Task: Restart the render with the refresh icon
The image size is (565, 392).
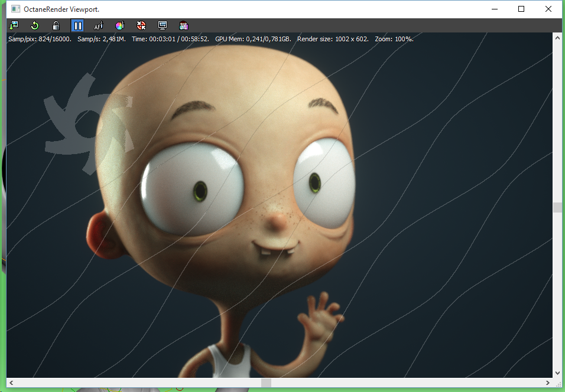Action: click(35, 25)
